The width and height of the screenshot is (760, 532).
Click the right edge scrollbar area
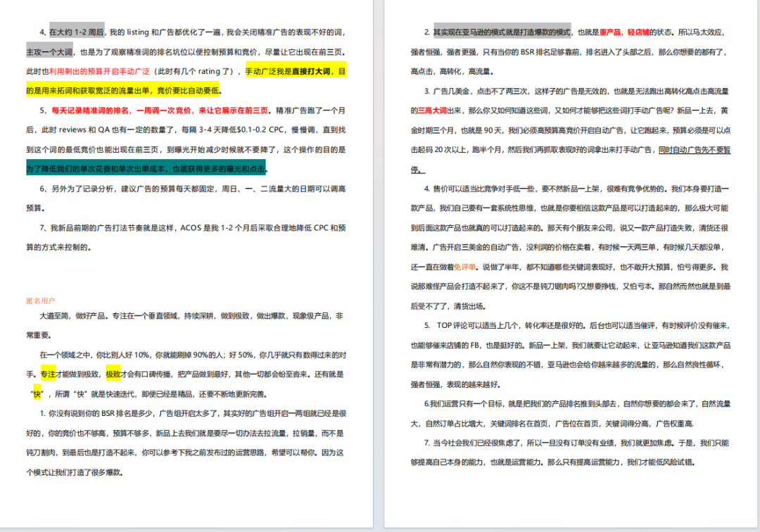756,267
